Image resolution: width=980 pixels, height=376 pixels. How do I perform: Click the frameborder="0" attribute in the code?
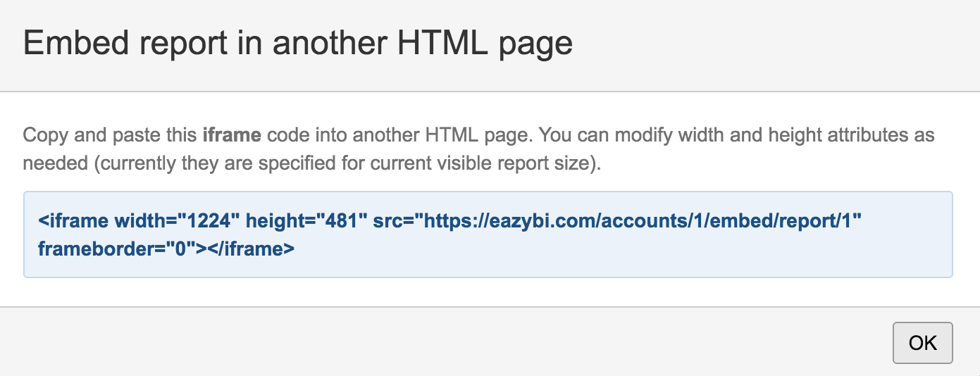pyautogui.click(x=116, y=248)
